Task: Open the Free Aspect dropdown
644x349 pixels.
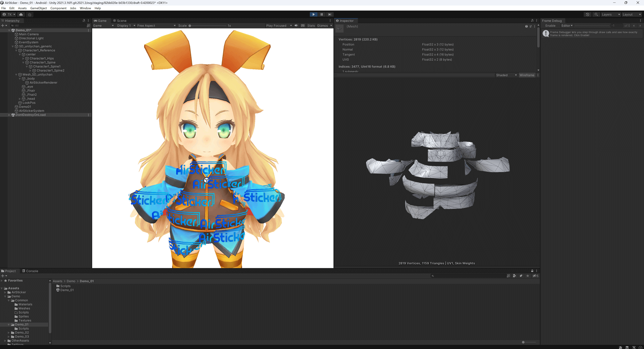Action: point(156,26)
